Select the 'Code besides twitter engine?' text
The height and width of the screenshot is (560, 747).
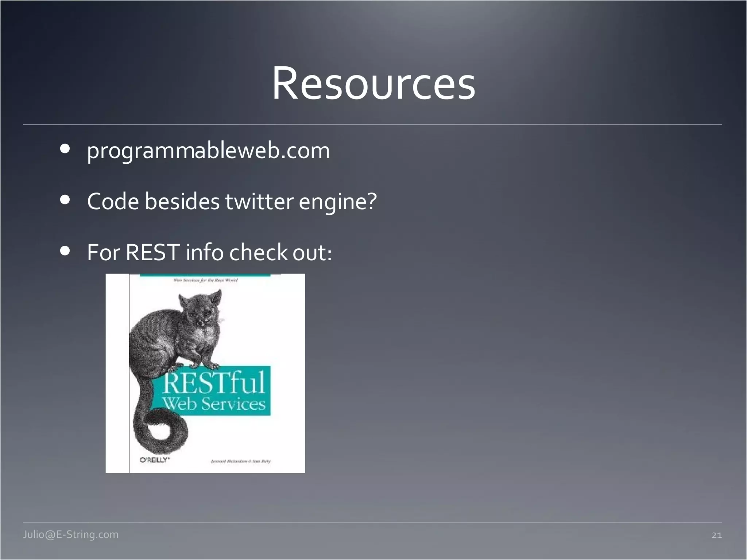232,201
